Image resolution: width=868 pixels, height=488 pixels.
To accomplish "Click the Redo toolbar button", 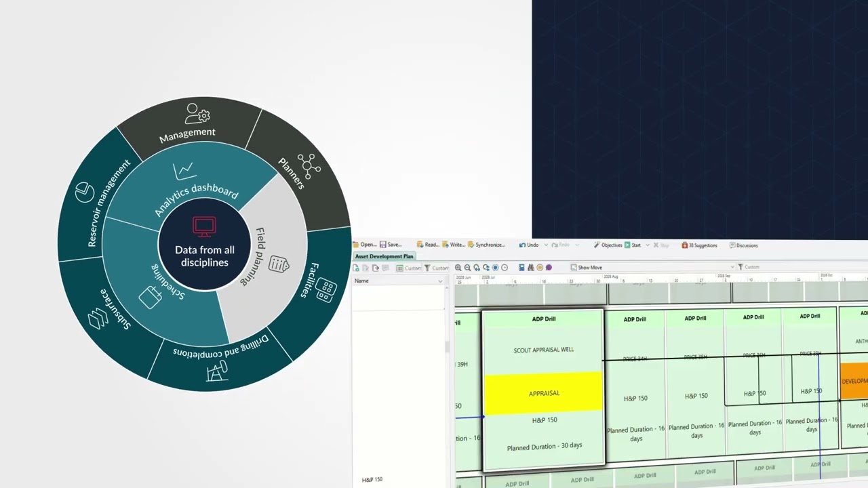I will click(x=559, y=245).
